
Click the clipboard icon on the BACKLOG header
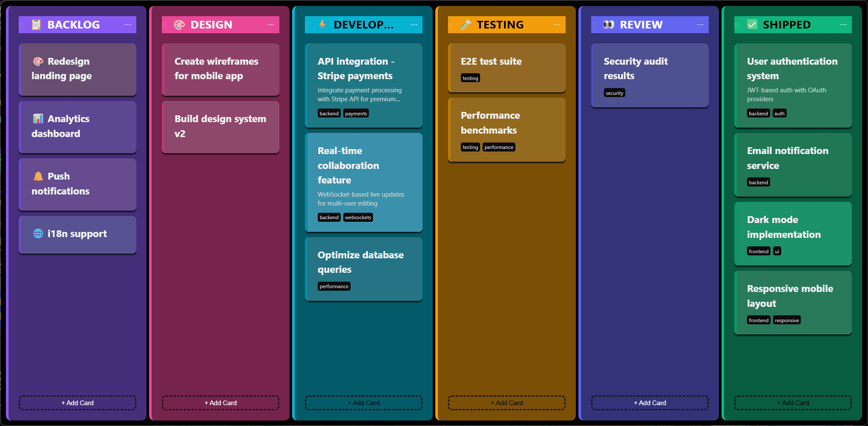36,24
